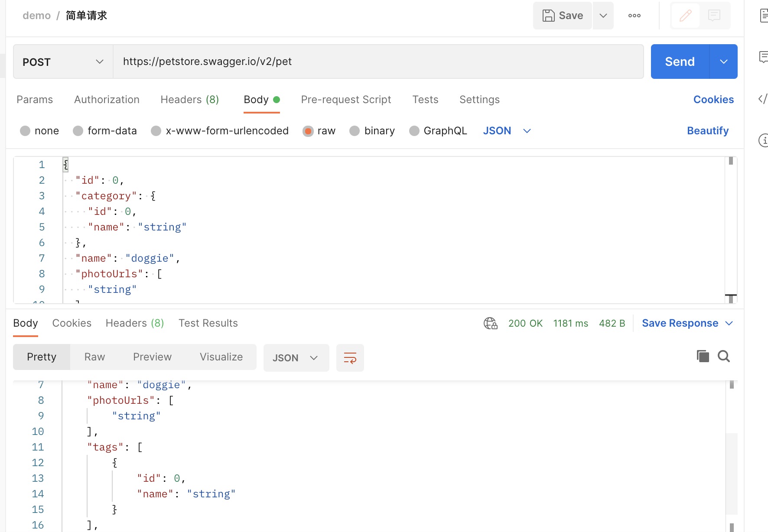Click the pencil edit mode icon
Image resolution: width=768 pixels, height=532 pixels.
[685, 16]
